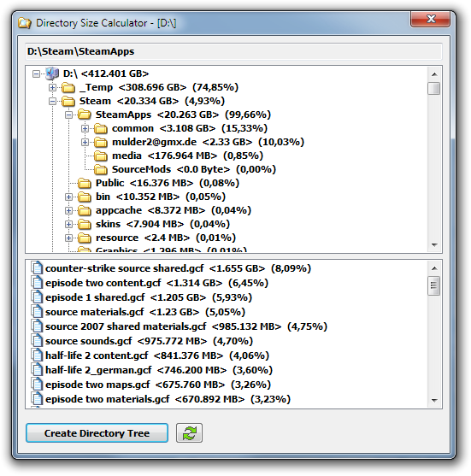Expand the bin folder node
This screenshot has height=476, width=471.
click(68, 197)
